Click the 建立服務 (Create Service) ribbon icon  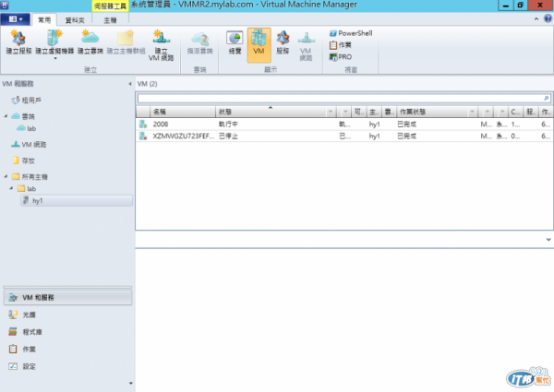pos(18,42)
